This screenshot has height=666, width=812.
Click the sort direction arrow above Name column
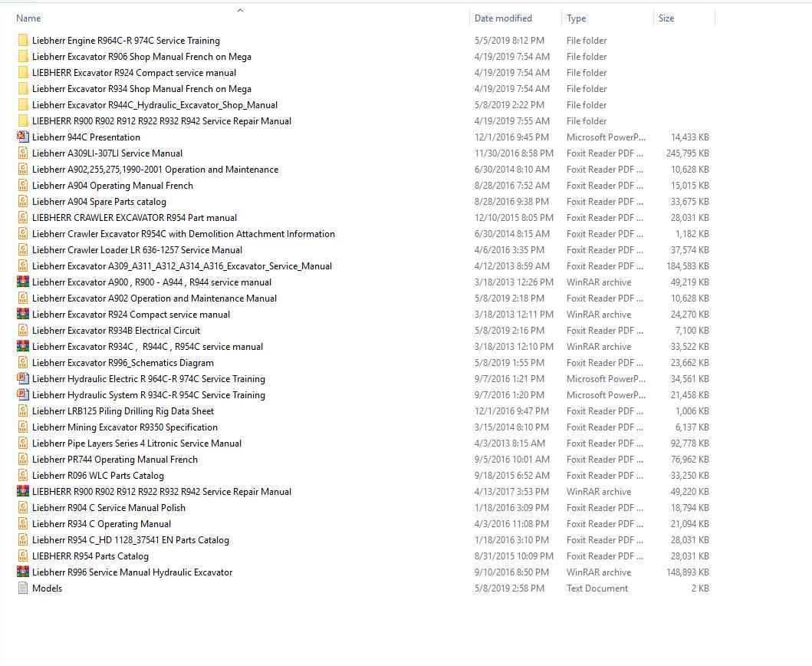(240, 10)
